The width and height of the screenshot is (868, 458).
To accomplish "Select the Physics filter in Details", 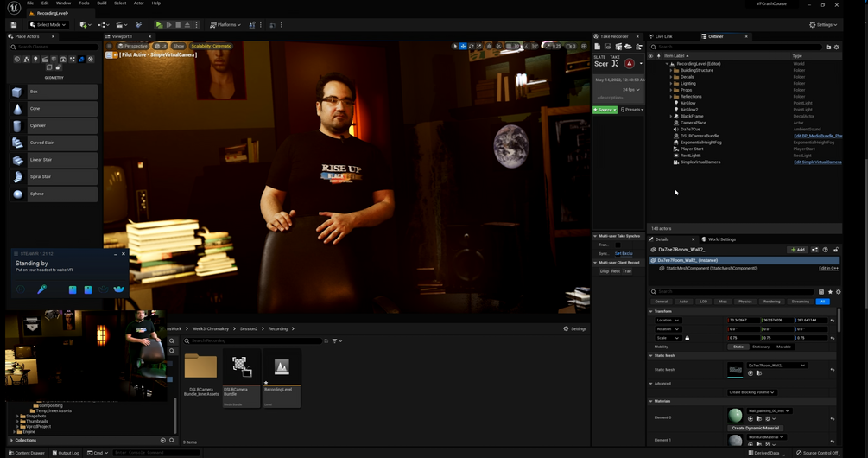I will coord(745,302).
